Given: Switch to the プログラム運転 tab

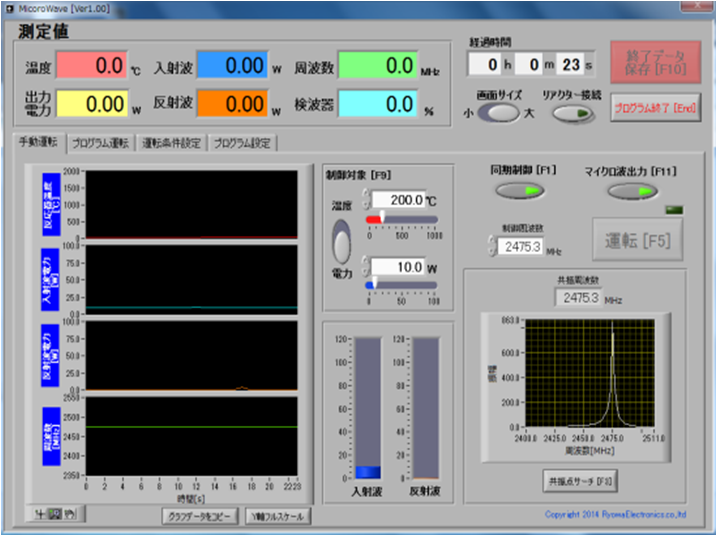Looking at the screenshot, I should click(x=101, y=143).
